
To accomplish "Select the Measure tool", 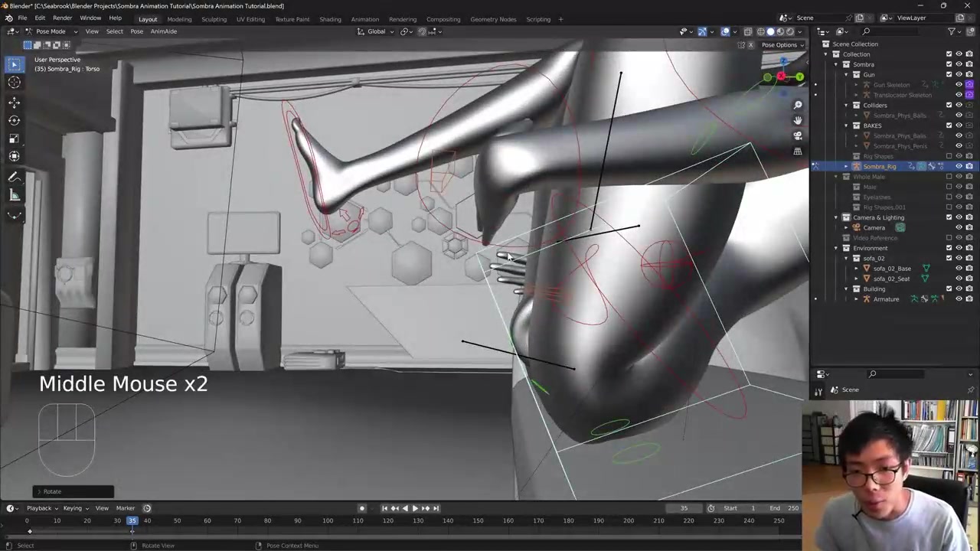I will (x=14, y=195).
